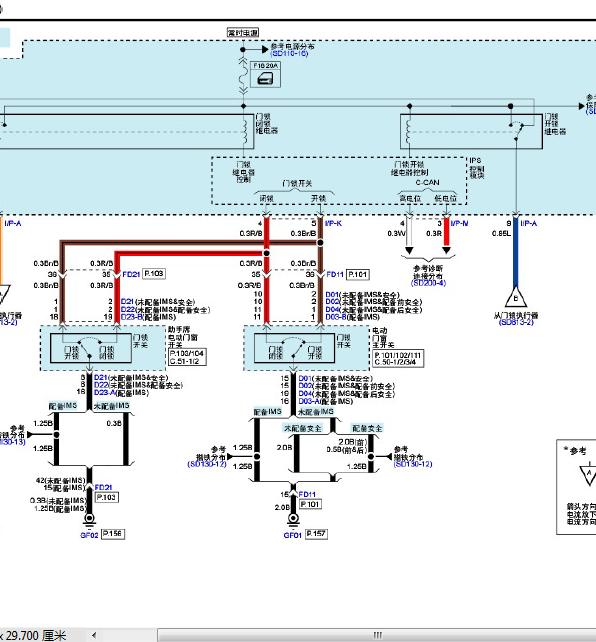Click the SD813-2 link under door actuator
This screenshot has height=642, width=596.
pos(516,322)
